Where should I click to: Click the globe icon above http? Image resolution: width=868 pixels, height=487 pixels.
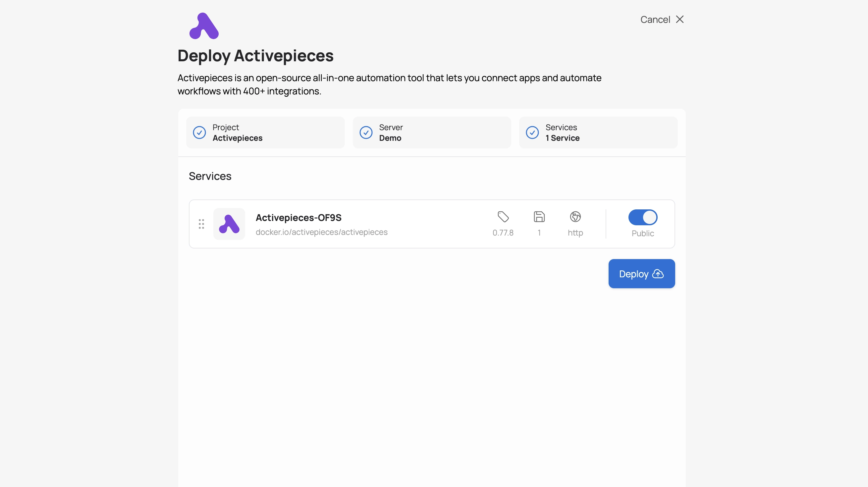pos(575,217)
